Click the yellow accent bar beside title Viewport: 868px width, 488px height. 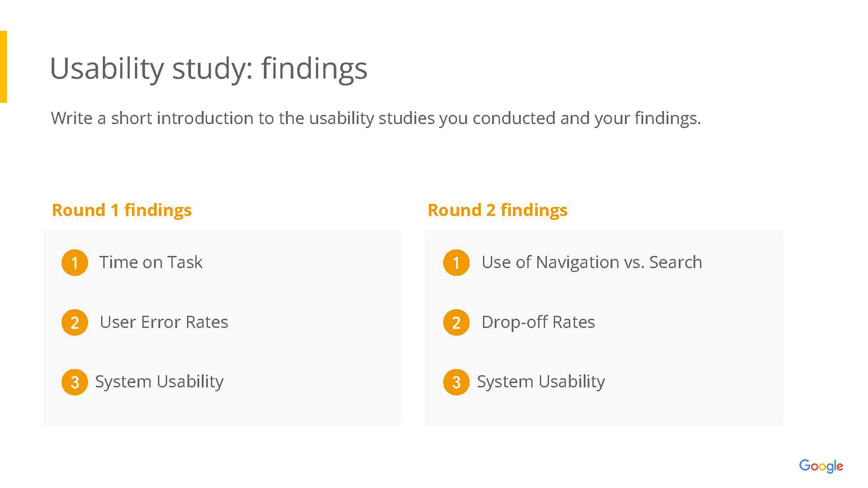pyautogui.click(x=3, y=67)
